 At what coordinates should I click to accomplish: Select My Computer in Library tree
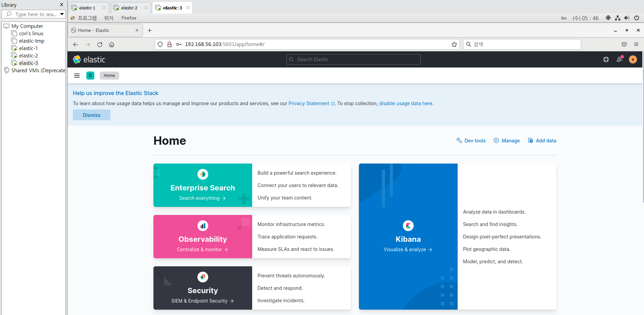click(x=27, y=26)
